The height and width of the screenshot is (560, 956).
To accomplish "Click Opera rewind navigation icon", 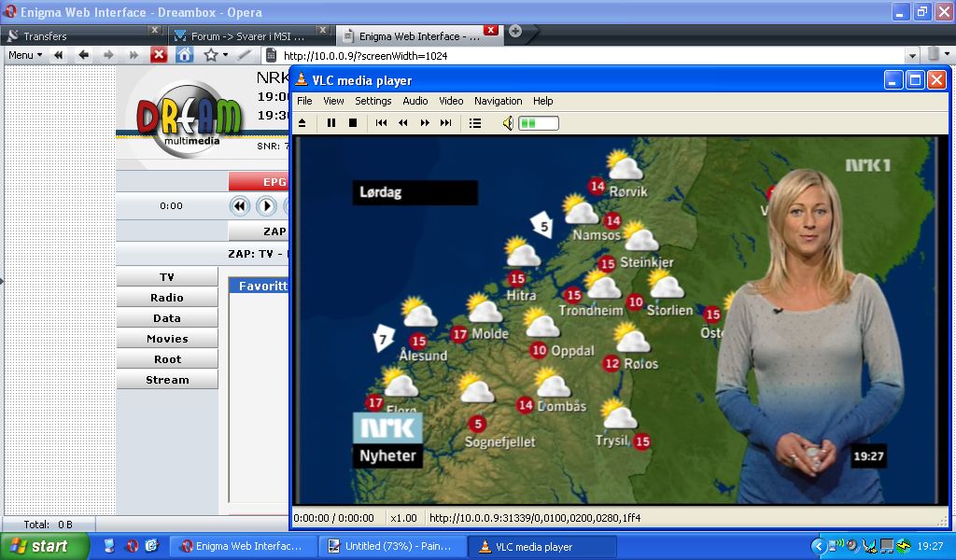I will point(59,55).
